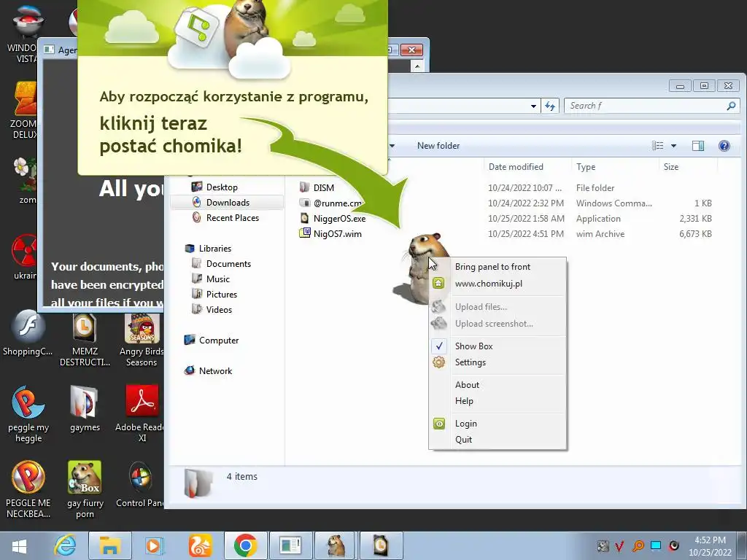
Task: Select Bring panel to front
Action: pos(492,267)
